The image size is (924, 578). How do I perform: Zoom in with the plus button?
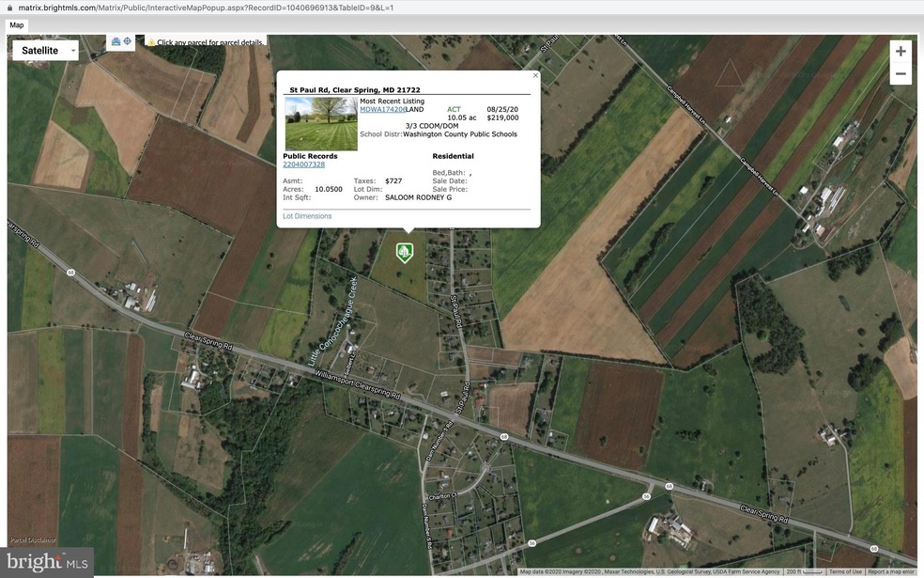901,52
